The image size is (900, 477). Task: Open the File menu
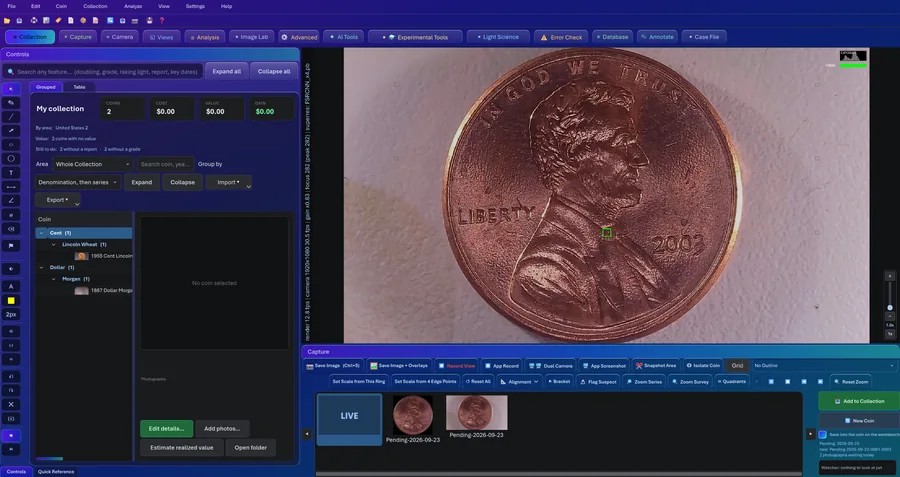[x=11, y=6]
